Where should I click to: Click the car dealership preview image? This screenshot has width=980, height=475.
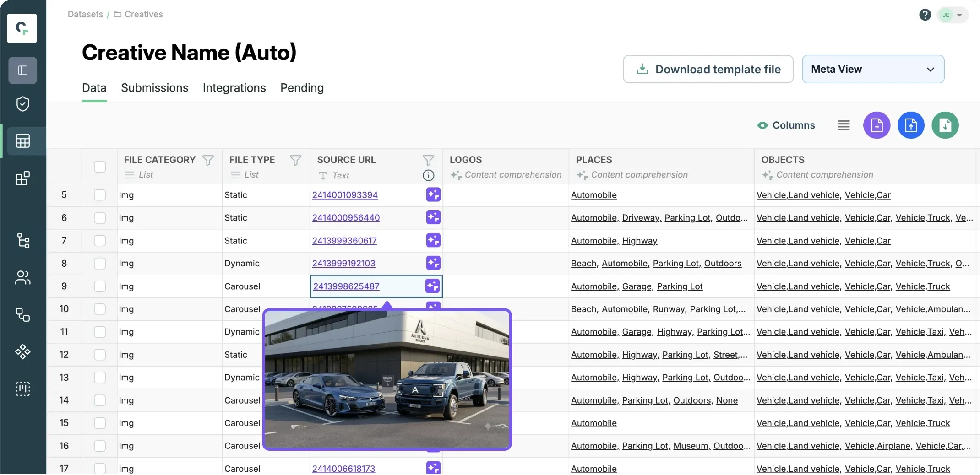point(387,379)
